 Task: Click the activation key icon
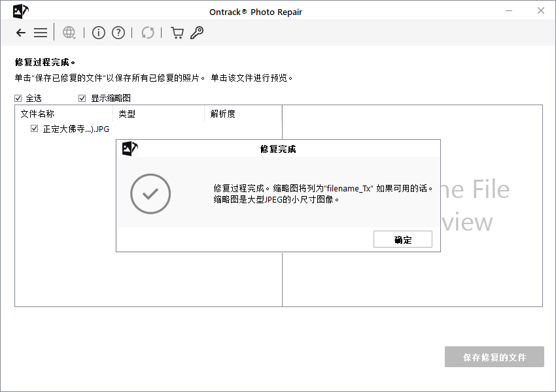(197, 33)
